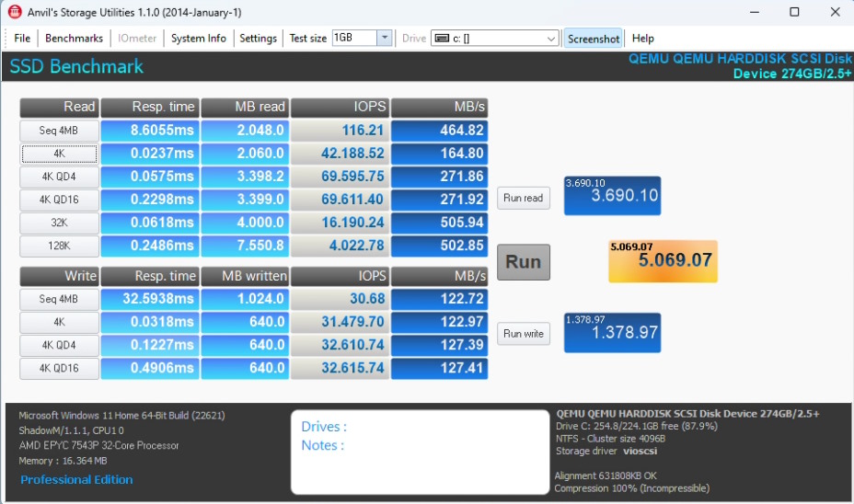
Task: Select the 128K read test button
Action: pyautogui.click(x=60, y=246)
